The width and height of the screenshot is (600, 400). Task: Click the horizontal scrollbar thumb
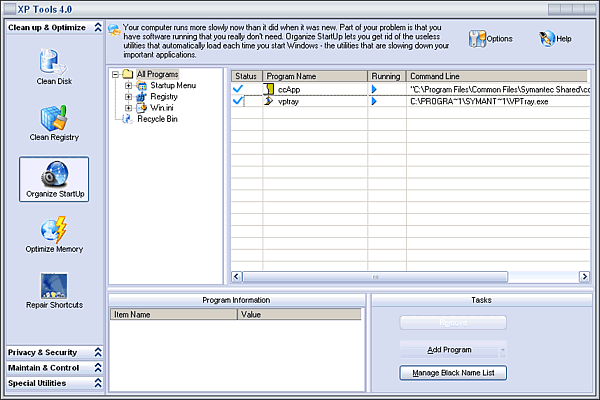[375, 276]
